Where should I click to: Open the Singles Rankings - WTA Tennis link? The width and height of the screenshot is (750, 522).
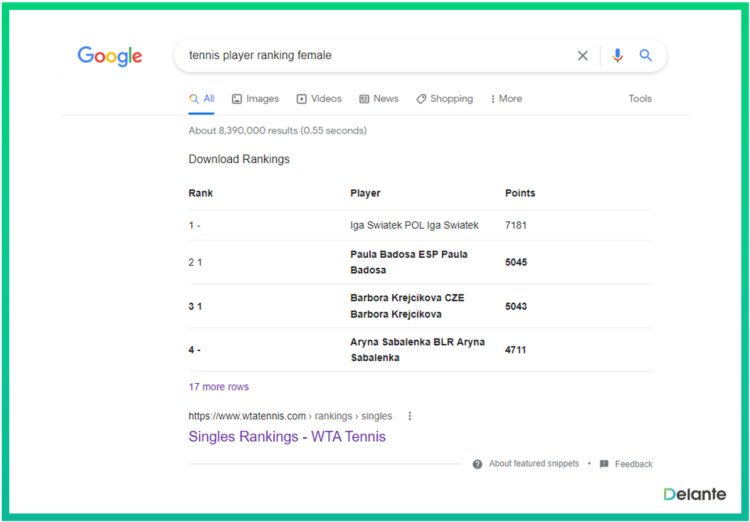pos(287,436)
